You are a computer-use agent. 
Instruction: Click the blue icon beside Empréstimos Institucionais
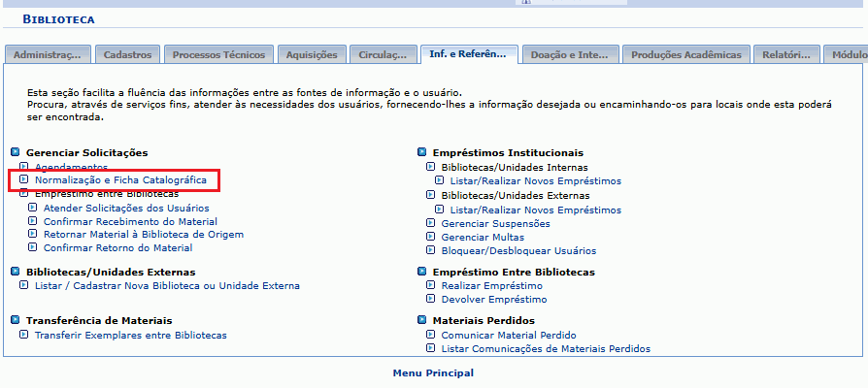click(422, 153)
